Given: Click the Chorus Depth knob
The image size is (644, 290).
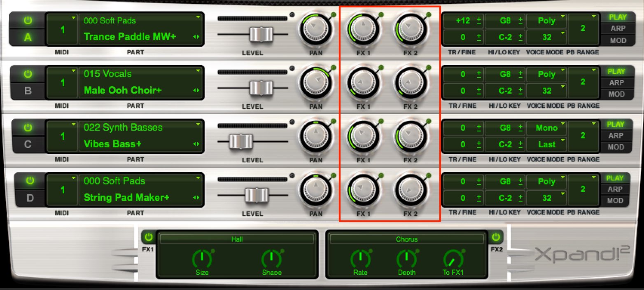Looking at the screenshot, I should pyautogui.click(x=406, y=258).
